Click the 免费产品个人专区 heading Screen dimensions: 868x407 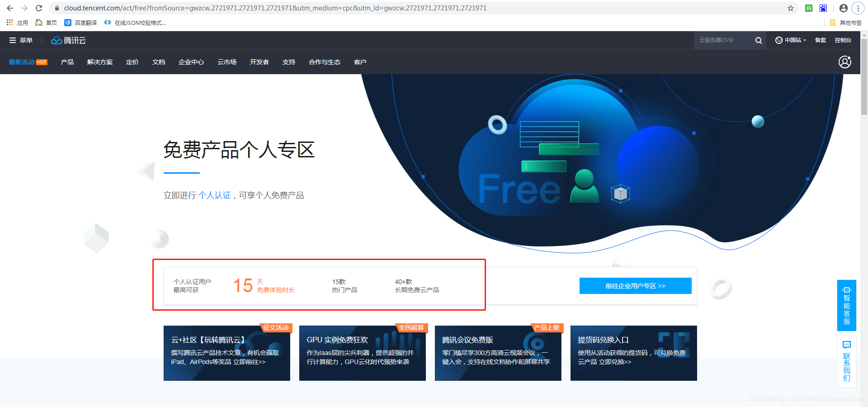coord(239,150)
